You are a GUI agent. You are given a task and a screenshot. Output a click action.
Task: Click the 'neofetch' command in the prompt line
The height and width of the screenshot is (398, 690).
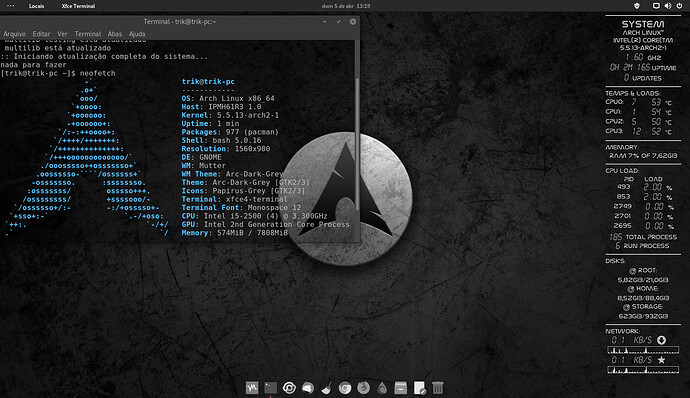pos(98,73)
